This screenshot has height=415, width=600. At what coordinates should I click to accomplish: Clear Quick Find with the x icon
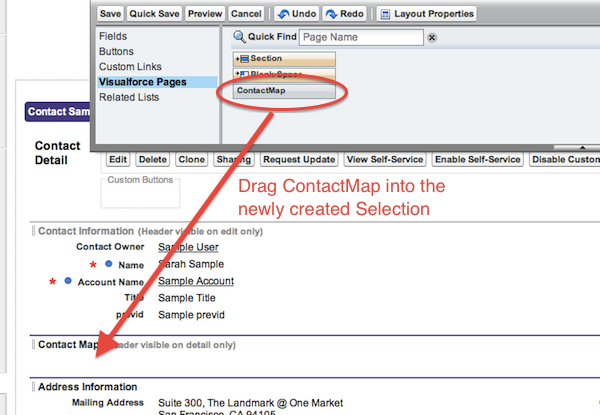click(432, 38)
